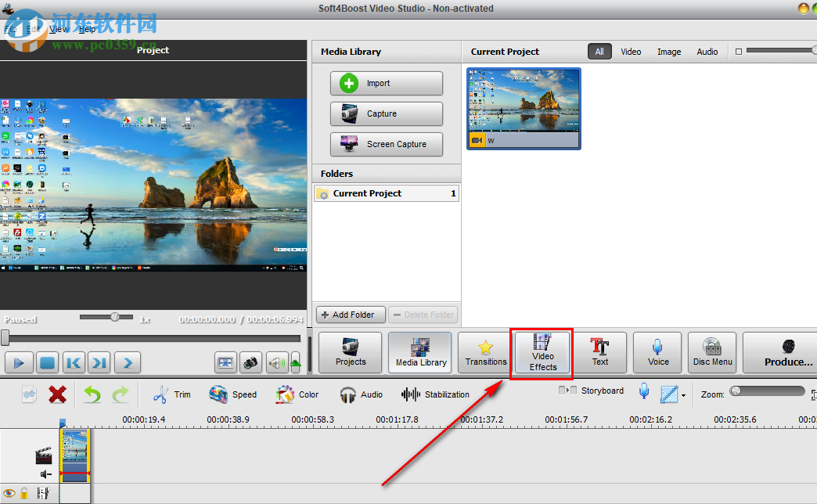Jump to previous frame
This screenshot has width=817, height=504.
click(x=74, y=363)
